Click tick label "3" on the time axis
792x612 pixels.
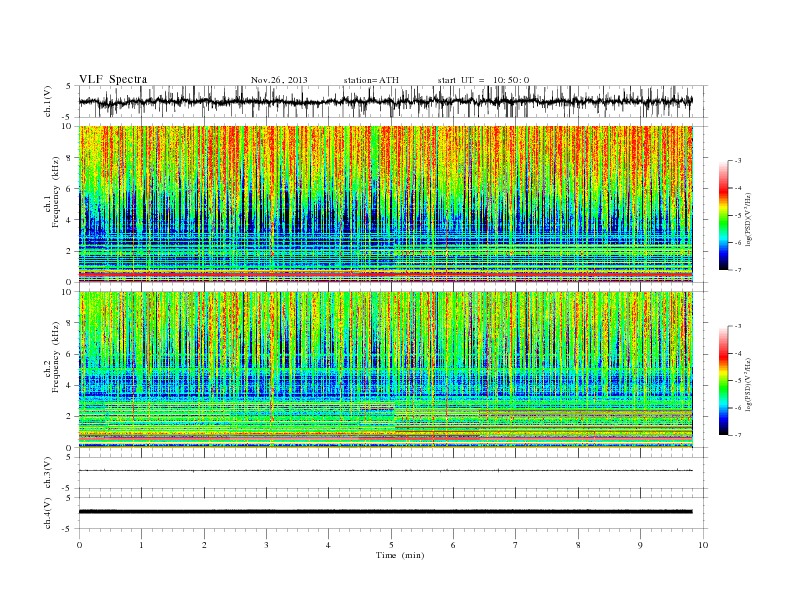click(266, 545)
